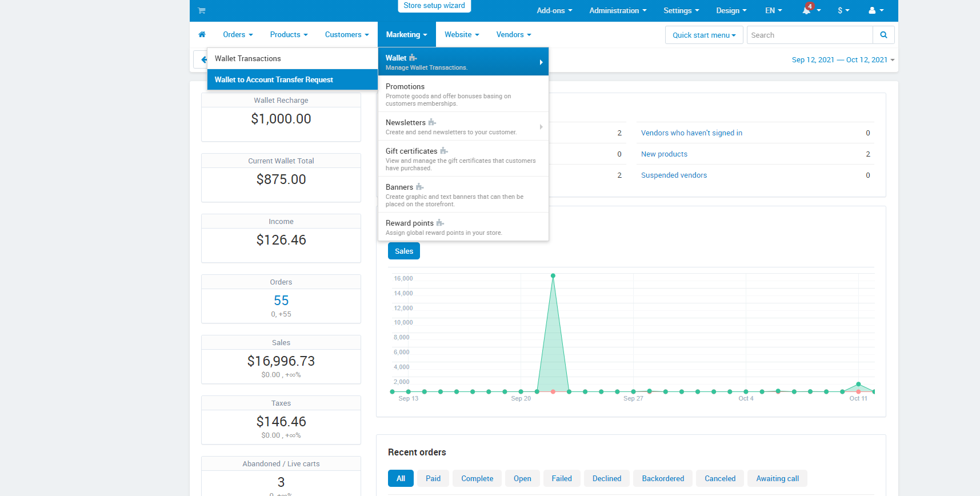Select Gift certificates menu entry
Image resolution: width=980 pixels, height=496 pixels.
(463, 158)
